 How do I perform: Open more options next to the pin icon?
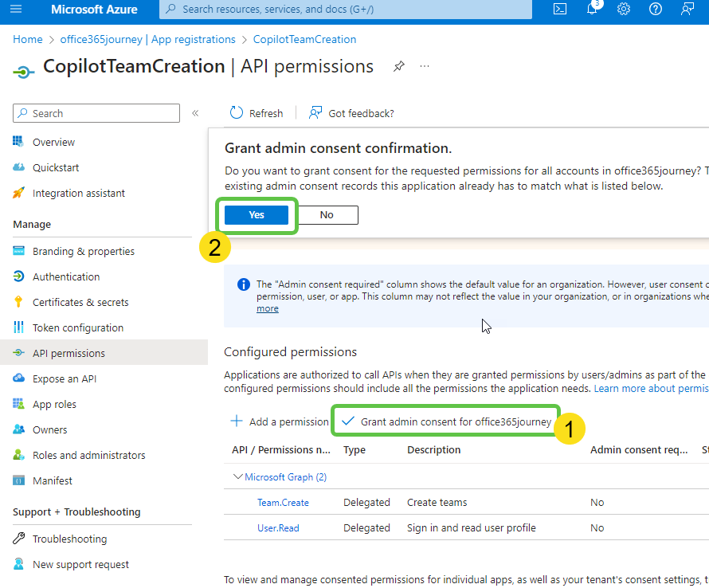coord(425,67)
